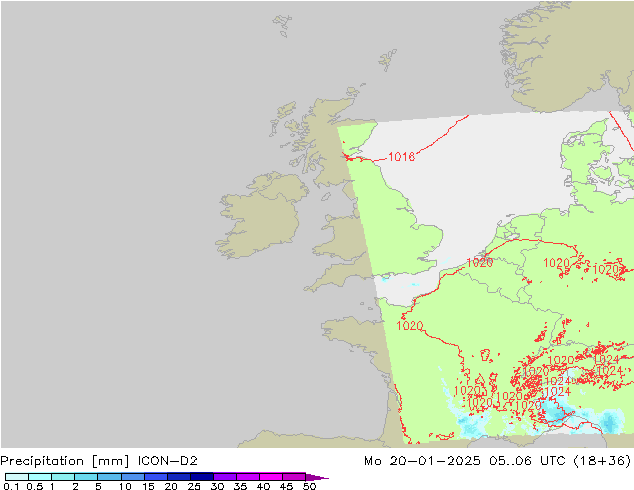Select the 2–5 mm legend color box
Viewport: 634px width, 490px height.
pyautogui.click(x=86, y=477)
